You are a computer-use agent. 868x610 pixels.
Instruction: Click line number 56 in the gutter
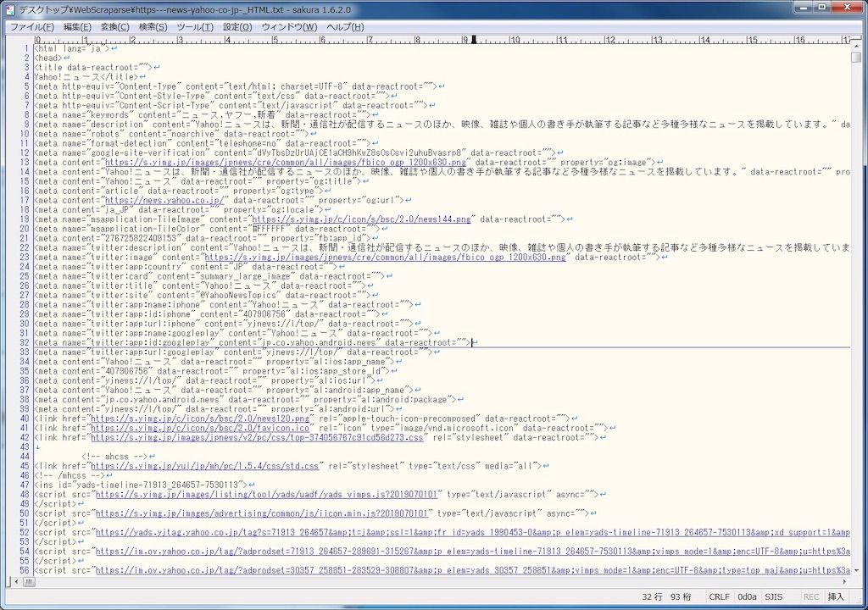click(x=24, y=570)
